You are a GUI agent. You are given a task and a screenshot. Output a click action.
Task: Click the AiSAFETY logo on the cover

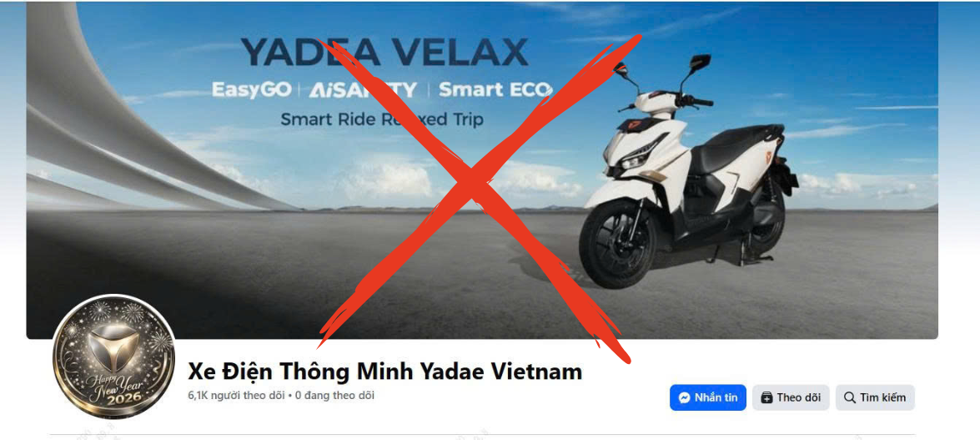click(x=363, y=90)
